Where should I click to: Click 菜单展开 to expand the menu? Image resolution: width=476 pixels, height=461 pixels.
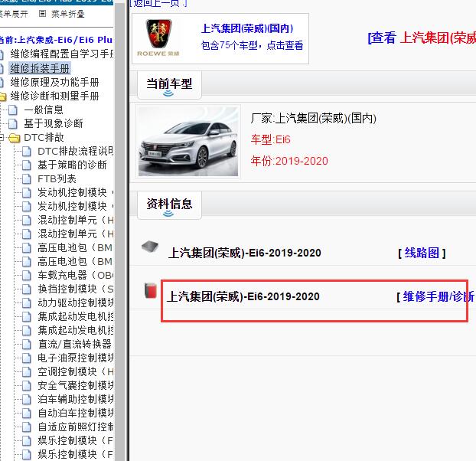point(14,14)
